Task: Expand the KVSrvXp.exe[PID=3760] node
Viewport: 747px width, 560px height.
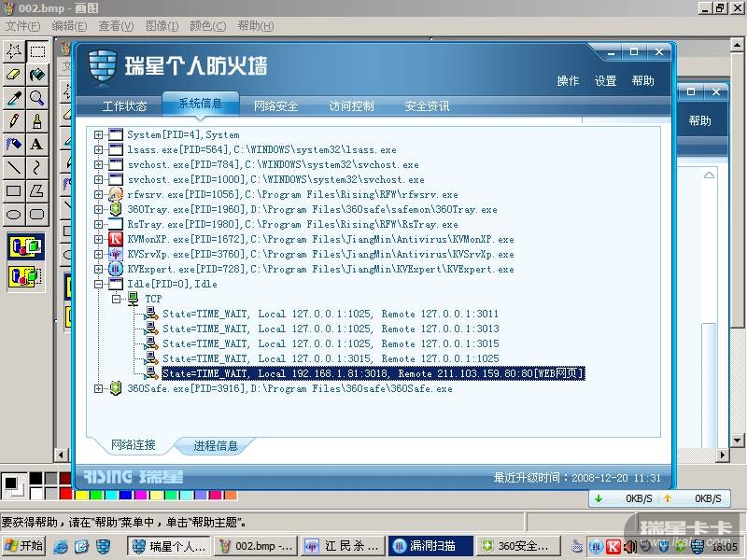Action: point(98,254)
